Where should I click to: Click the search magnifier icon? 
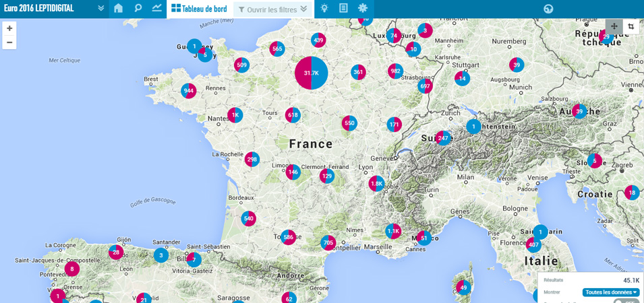click(138, 8)
